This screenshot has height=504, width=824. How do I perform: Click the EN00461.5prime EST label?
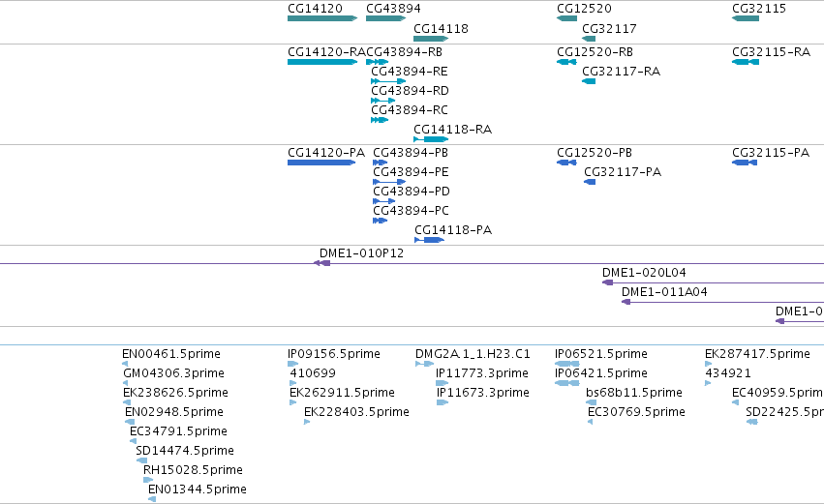pos(171,354)
